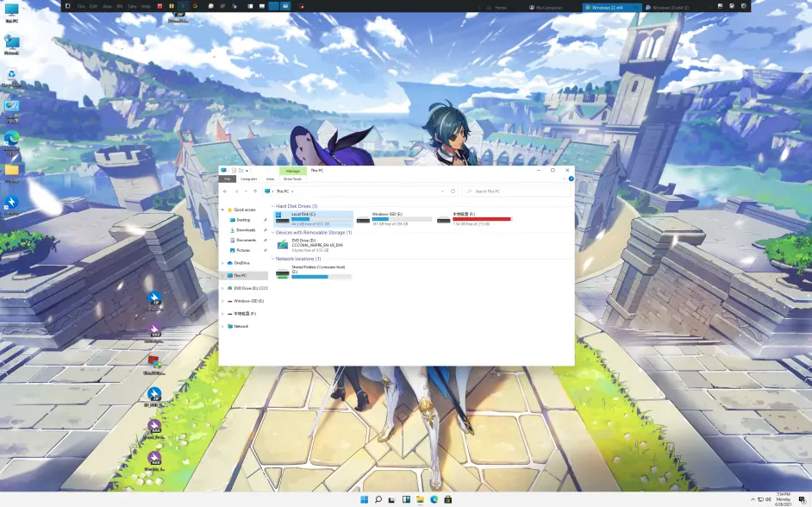Open Microsoft Edge from the taskbar
Viewport: 812px width, 507px height.
[x=434, y=499]
